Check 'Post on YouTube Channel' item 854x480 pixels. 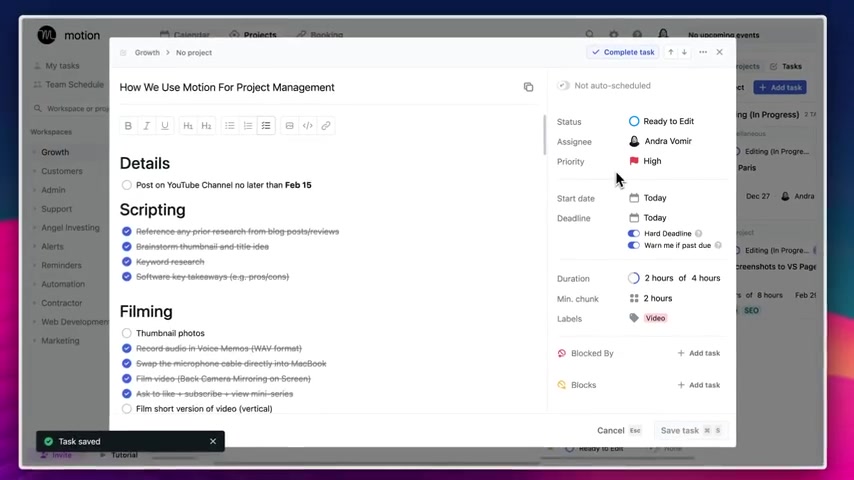click(127, 185)
